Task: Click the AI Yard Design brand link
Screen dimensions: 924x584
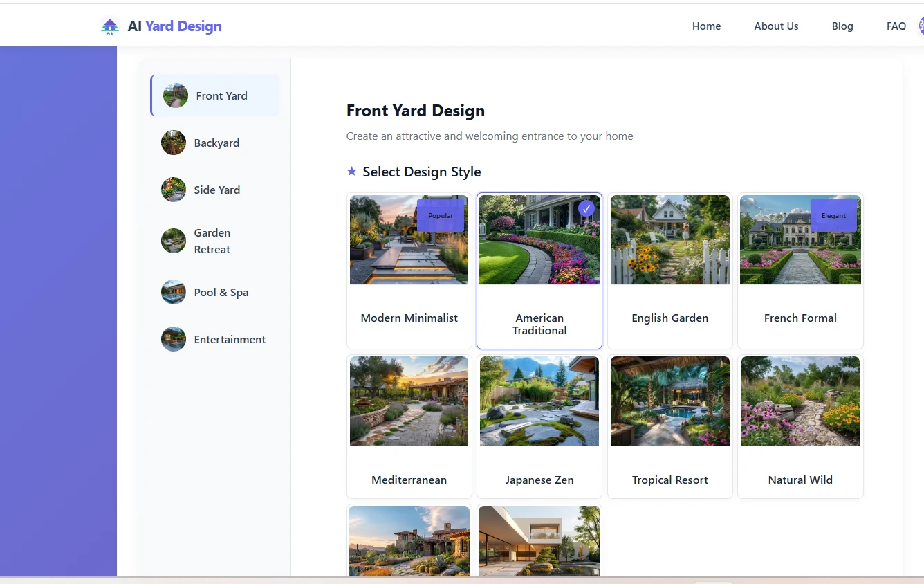Action: (161, 26)
